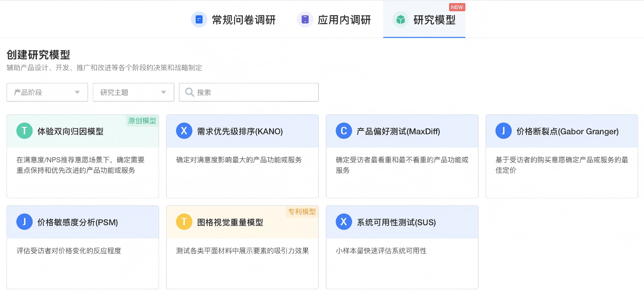Screen dimensions: 644x295
Task: Click the subtitle starting 辅助产品设计、开发
Action: pyautogui.click(x=104, y=68)
